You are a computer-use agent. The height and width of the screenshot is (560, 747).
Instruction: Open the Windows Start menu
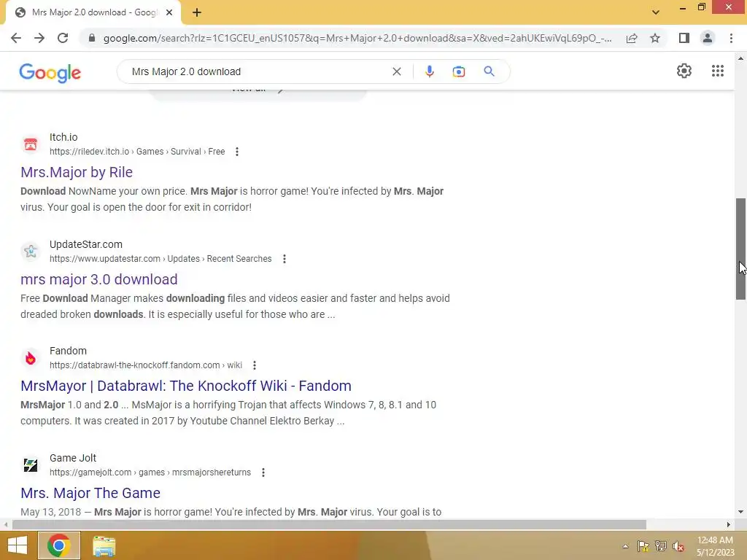18,545
